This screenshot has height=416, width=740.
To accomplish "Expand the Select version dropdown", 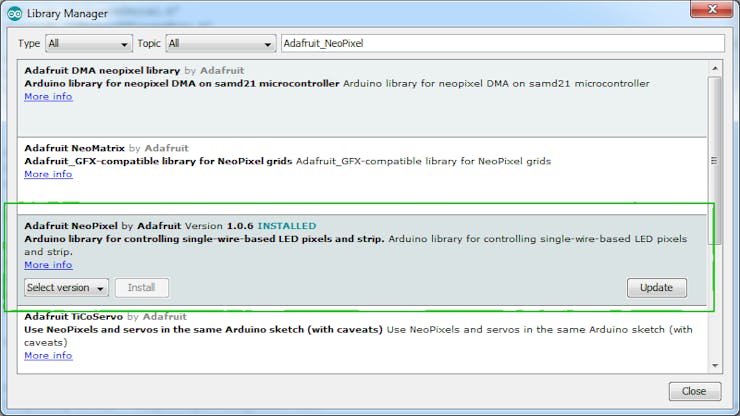I will pos(66,288).
